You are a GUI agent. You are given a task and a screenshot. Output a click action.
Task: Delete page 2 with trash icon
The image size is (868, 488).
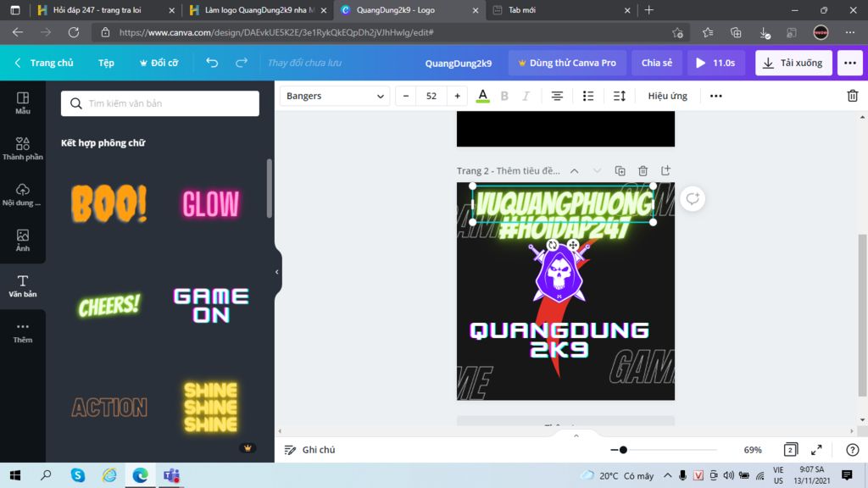pos(643,170)
